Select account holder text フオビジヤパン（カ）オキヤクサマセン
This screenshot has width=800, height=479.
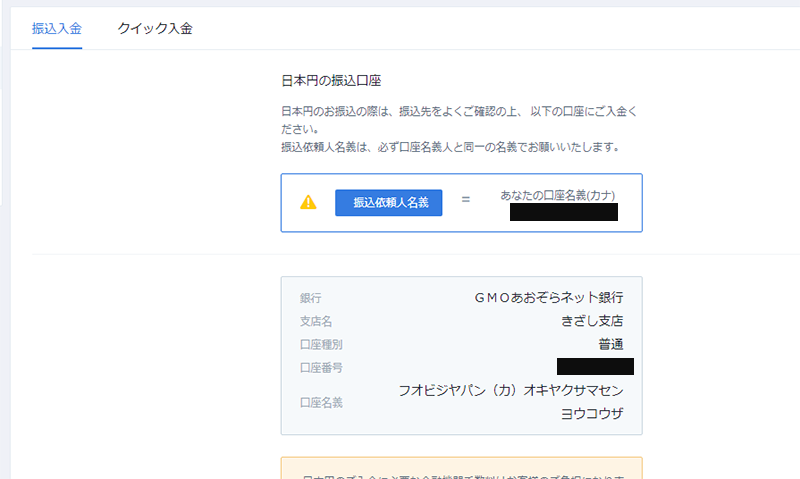(x=511, y=391)
